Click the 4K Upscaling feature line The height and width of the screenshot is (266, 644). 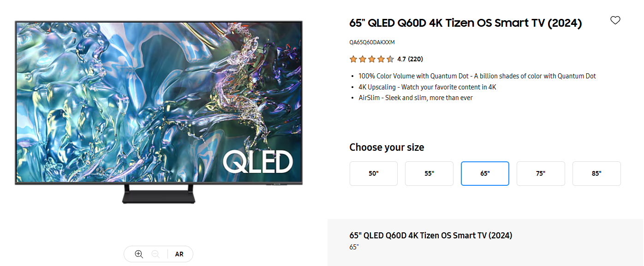point(427,87)
